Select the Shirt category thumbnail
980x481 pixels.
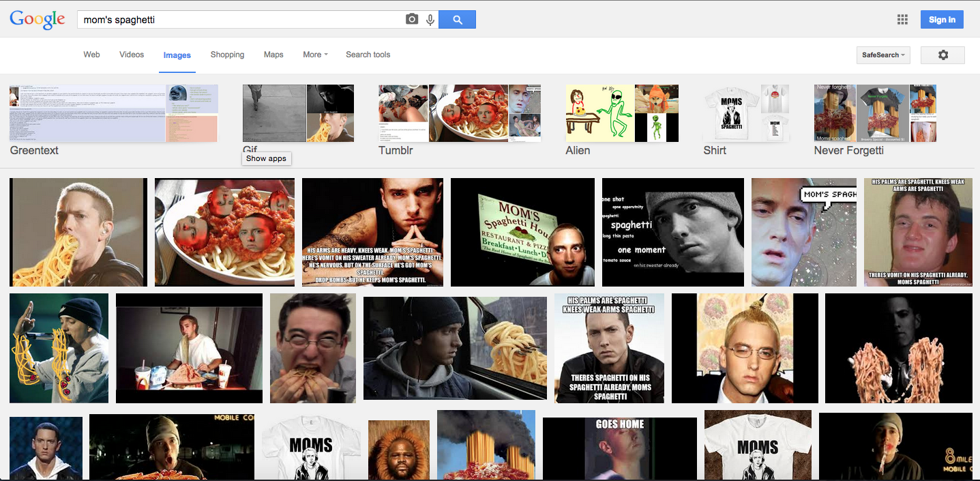click(x=745, y=113)
